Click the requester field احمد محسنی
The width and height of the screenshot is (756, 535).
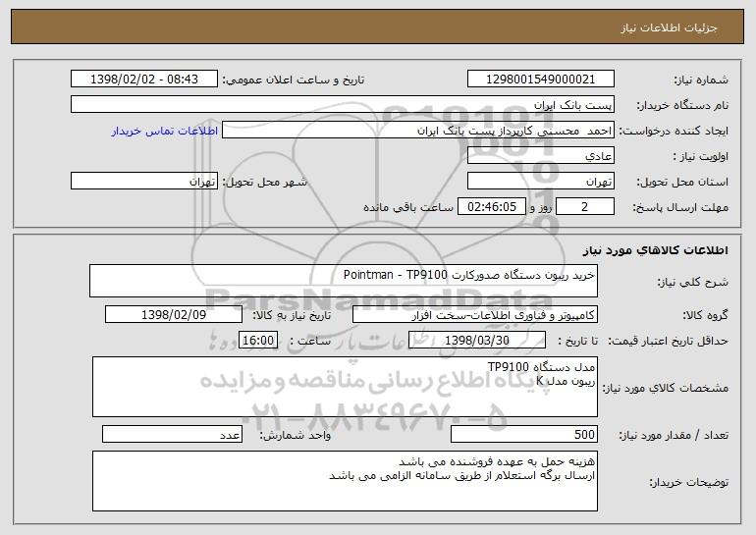418,131
